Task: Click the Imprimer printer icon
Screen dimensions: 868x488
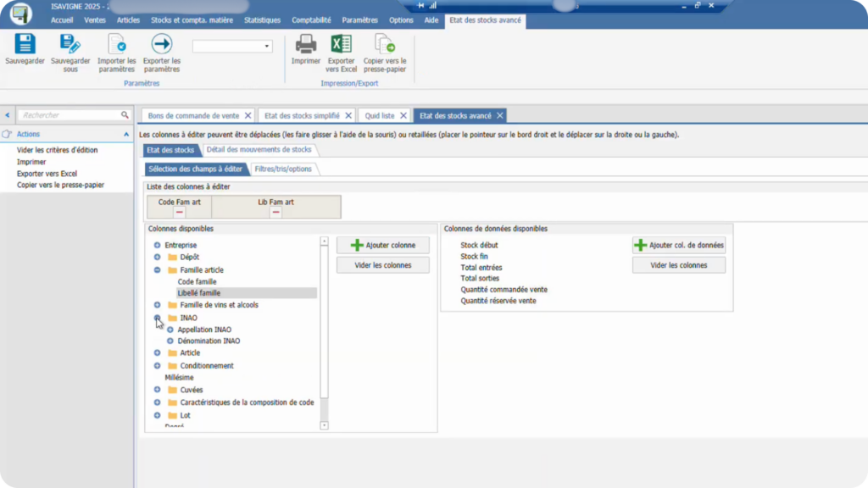Action: point(305,45)
